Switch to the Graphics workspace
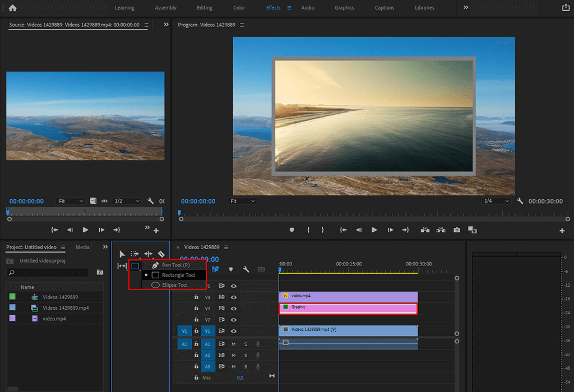Viewport: 574px width, 392px height. click(x=344, y=8)
